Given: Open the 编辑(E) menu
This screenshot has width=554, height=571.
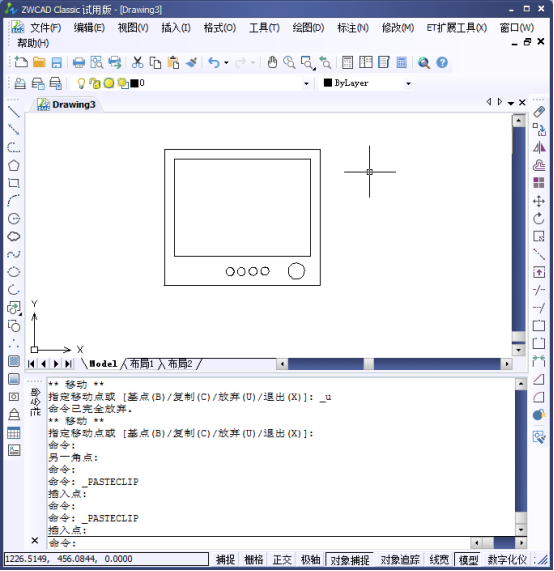Looking at the screenshot, I should 89,28.
